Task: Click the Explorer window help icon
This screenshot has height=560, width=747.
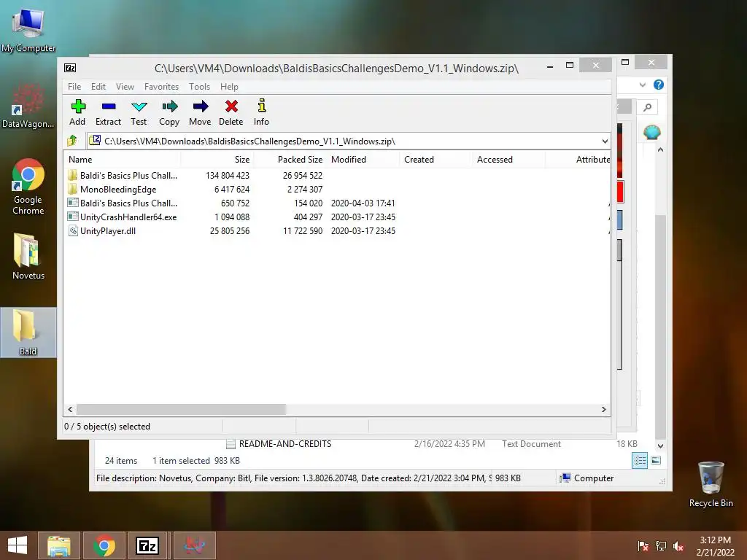Action: (659, 85)
